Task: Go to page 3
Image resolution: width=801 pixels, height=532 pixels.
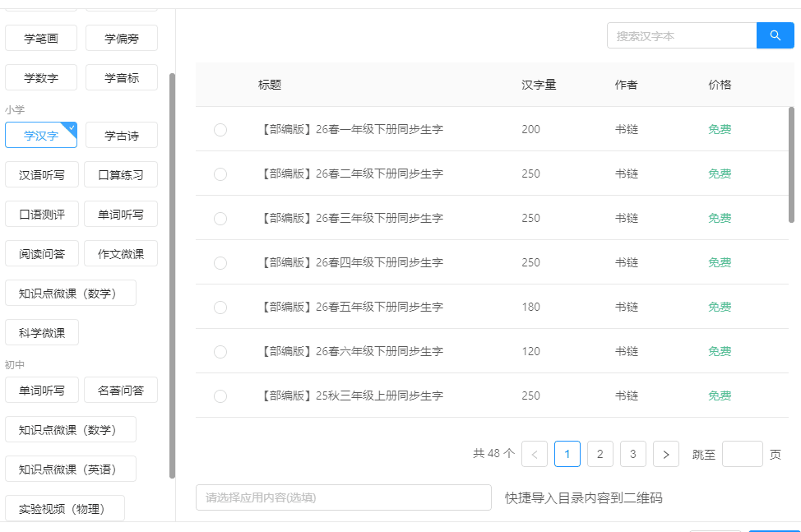Action: point(632,453)
